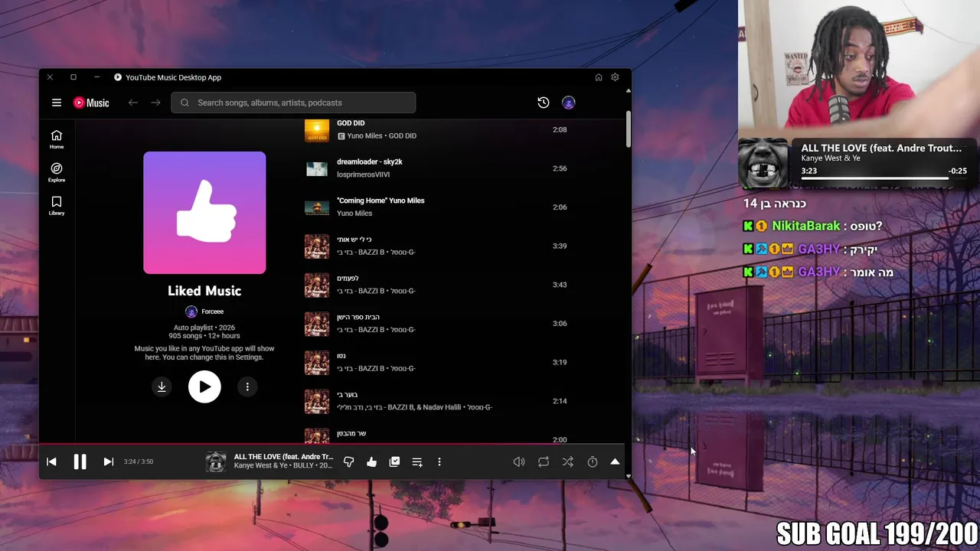
Task: Select the track with duration 3:43
Action: pyautogui.click(x=436, y=285)
